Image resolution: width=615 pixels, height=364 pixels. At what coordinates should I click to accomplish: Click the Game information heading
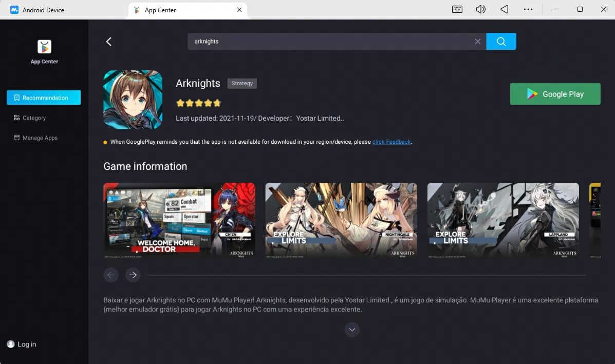[145, 166]
